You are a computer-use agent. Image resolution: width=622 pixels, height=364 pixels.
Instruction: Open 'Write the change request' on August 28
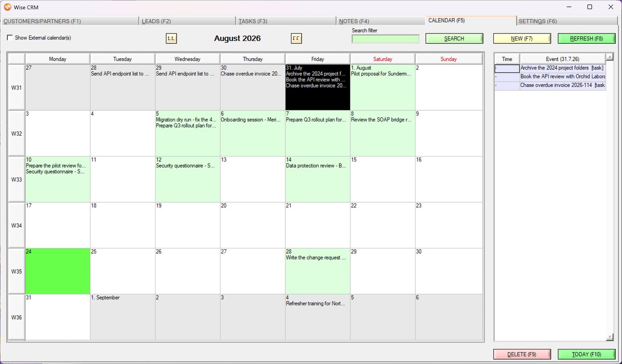coord(316,258)
